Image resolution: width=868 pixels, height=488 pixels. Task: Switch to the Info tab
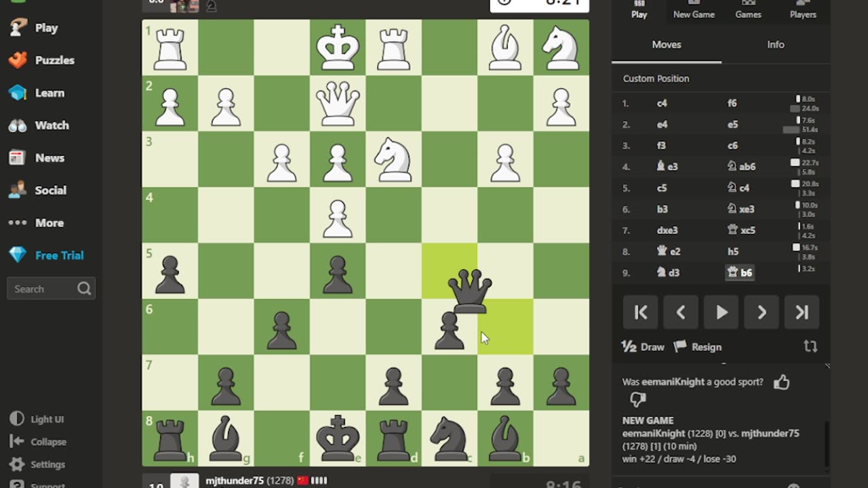click(x=776, y=45)
